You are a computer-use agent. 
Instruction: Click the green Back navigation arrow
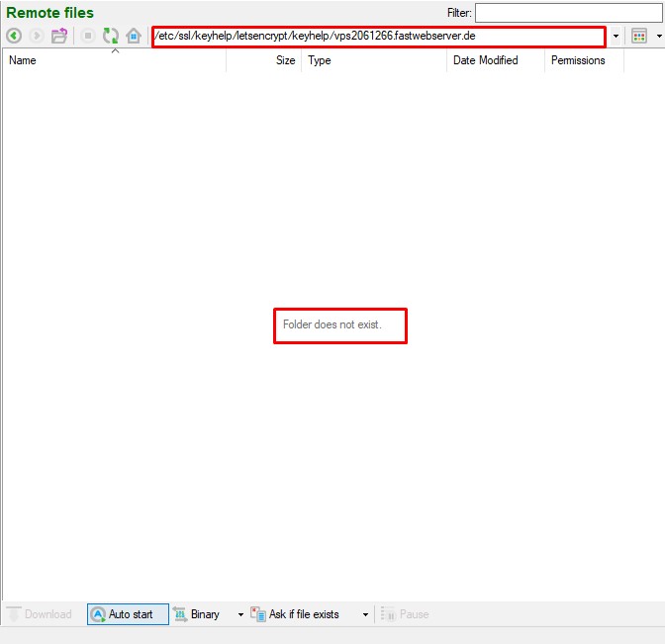tap(14, 36)
